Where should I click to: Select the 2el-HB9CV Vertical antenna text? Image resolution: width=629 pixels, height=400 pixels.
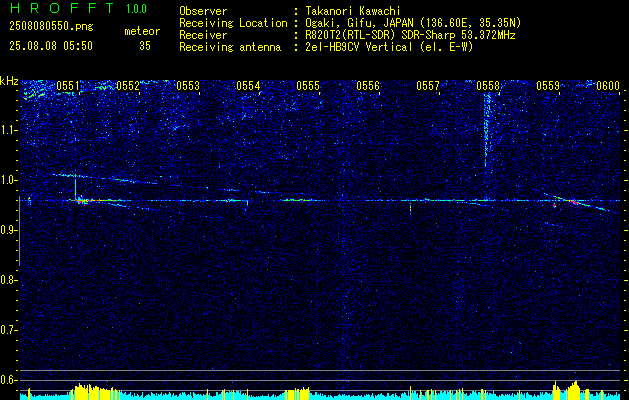tap(390, 47)
